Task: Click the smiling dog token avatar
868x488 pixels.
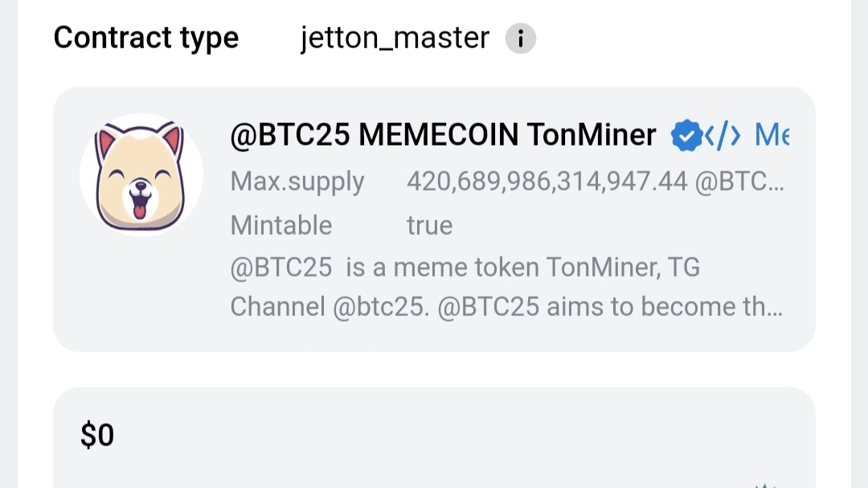Action: (141, 175)
